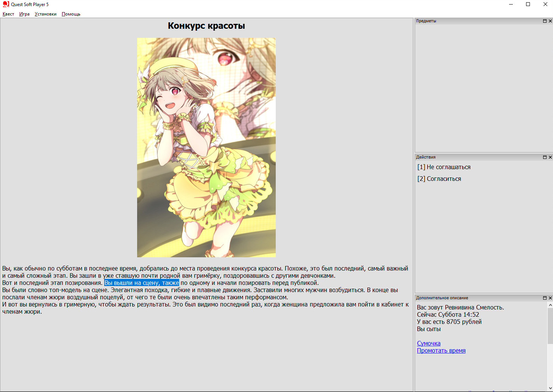The image size is (553, 392).
Task: Open the Игра menu
Action: pyautogui.click(x=24, y=14)
